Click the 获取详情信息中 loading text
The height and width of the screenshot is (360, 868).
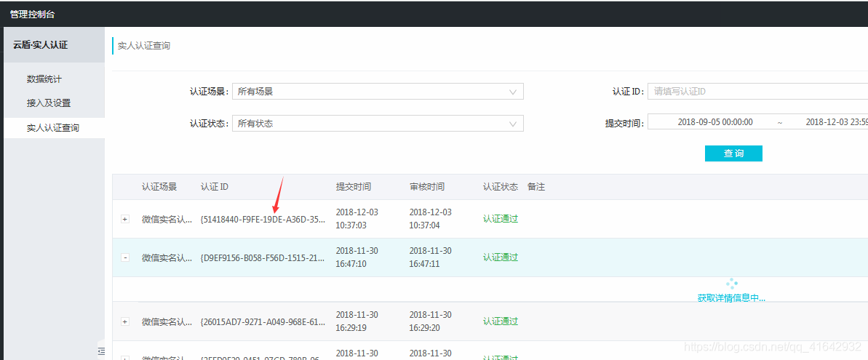click(731, 298)
